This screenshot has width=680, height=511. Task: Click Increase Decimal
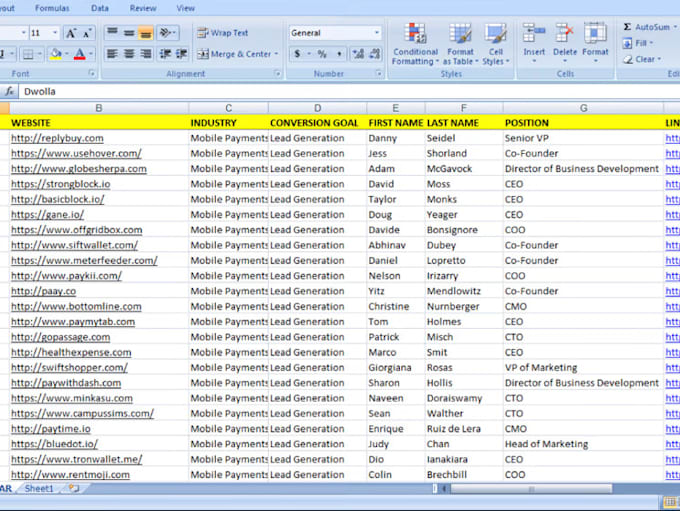358,54
